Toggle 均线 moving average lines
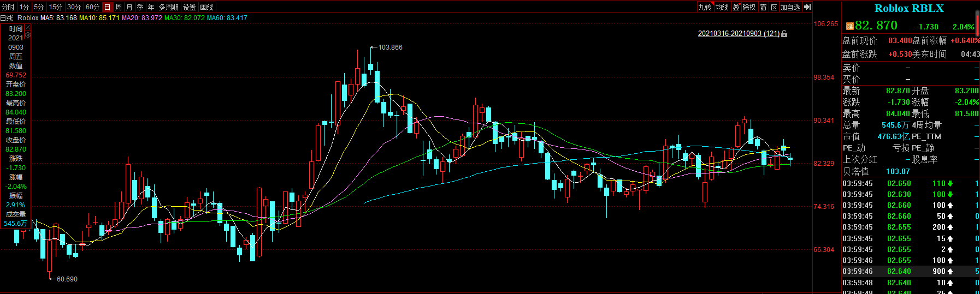Viewport: 980px width, 294px height. pyautogui.click(x=722, y=7)
